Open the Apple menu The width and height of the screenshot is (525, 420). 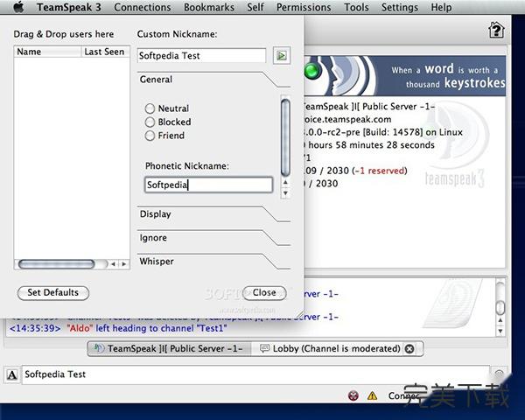[x=18, y=7]
